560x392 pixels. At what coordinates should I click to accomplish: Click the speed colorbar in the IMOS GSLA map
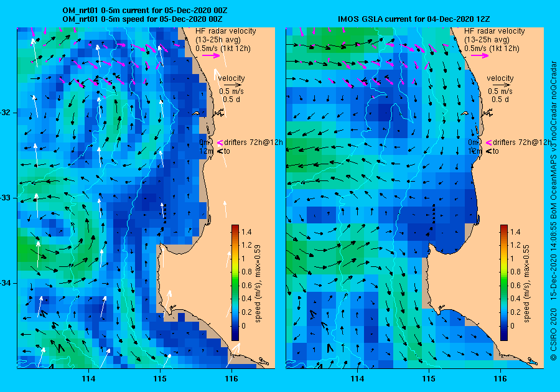point(504,282)
